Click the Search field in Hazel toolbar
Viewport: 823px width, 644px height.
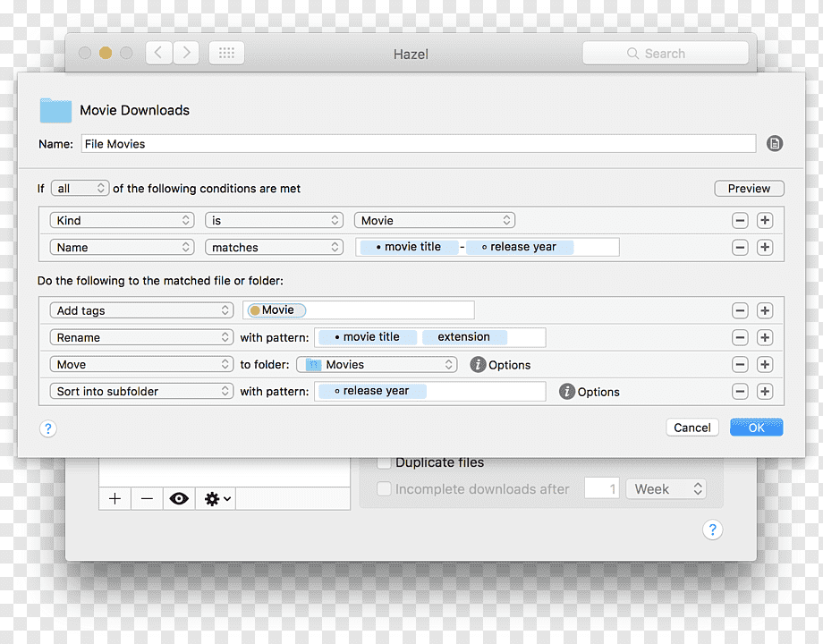click(665, 54)
